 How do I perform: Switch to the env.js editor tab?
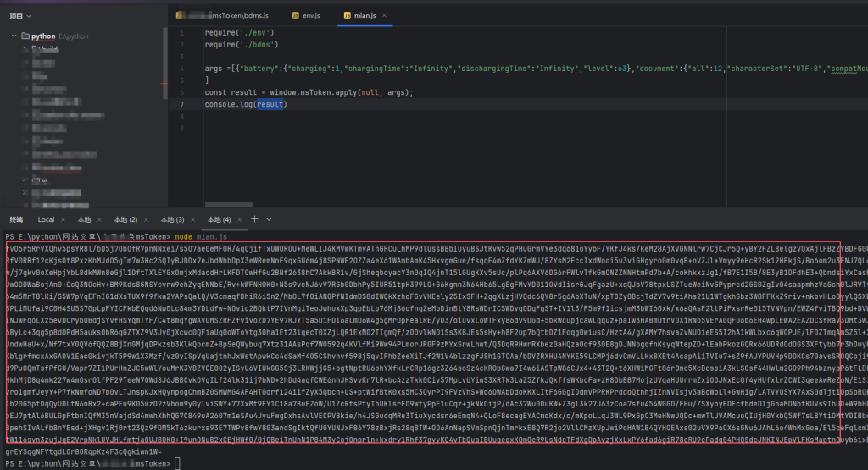(312, 15)
